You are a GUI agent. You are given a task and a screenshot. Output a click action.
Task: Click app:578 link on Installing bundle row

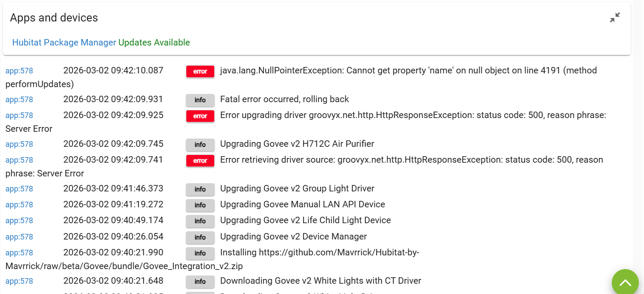point(19,253)
